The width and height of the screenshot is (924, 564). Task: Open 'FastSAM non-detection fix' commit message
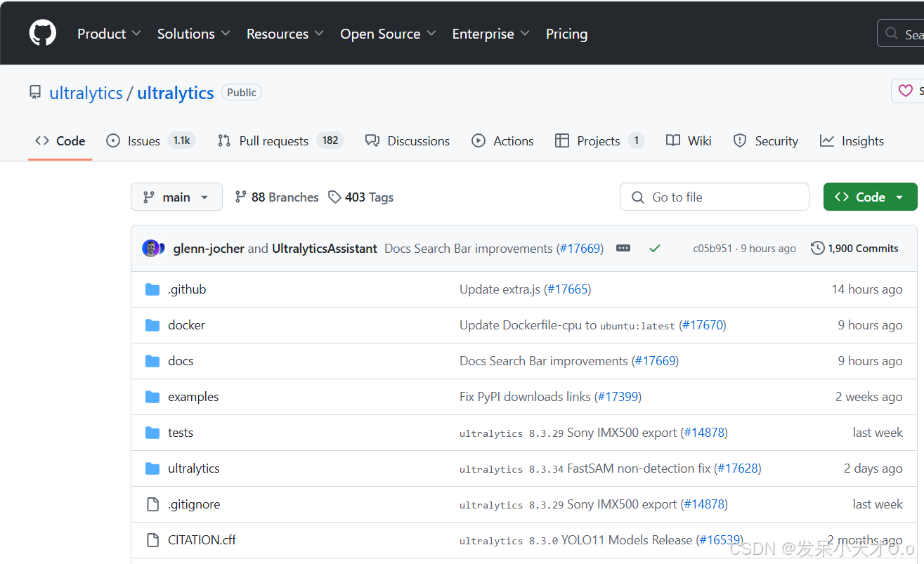coord(639,468)
